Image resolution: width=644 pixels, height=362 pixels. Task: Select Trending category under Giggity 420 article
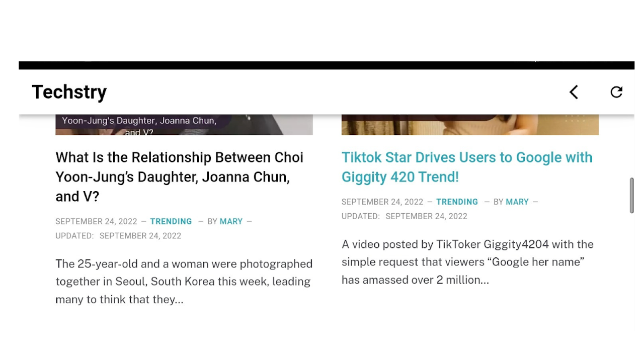tap(457, 202)
